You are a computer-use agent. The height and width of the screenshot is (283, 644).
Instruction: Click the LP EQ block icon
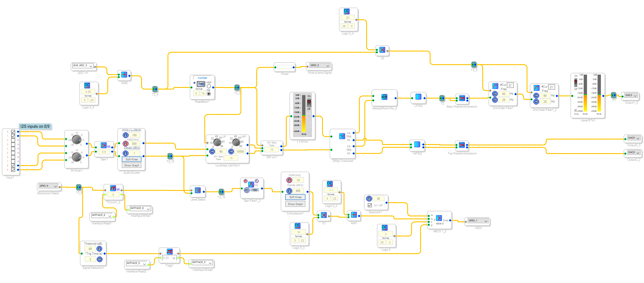[x=418, y=97]
